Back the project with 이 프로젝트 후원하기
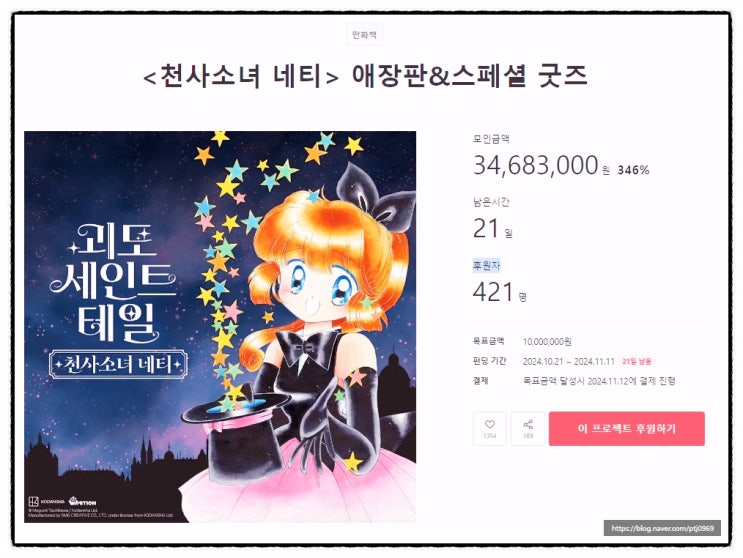The image size is (743, 558). tap(626, 429)
